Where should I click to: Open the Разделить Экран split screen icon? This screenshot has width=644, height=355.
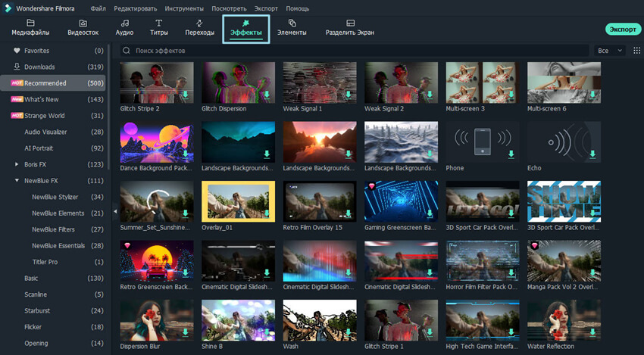[350, 23]
